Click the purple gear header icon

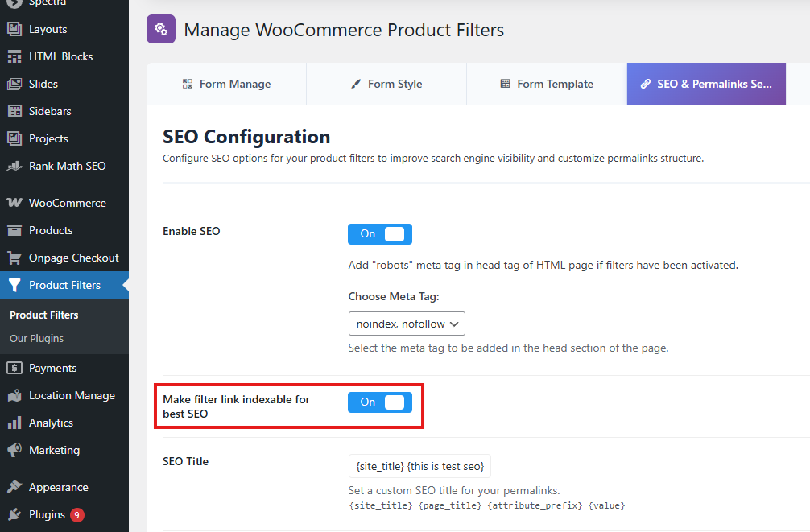(161, 29)
